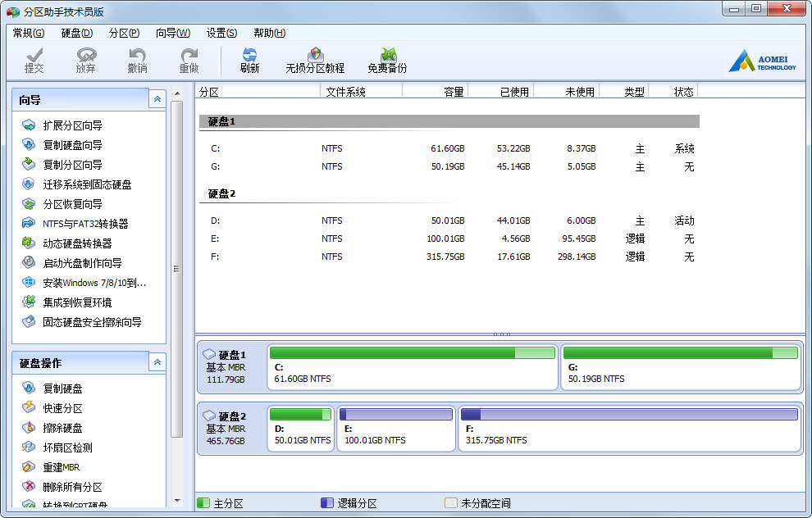Viewport: 812px width, 518px height.
Task: Open the 硬盘(D) menu
Action: point(76,33)
